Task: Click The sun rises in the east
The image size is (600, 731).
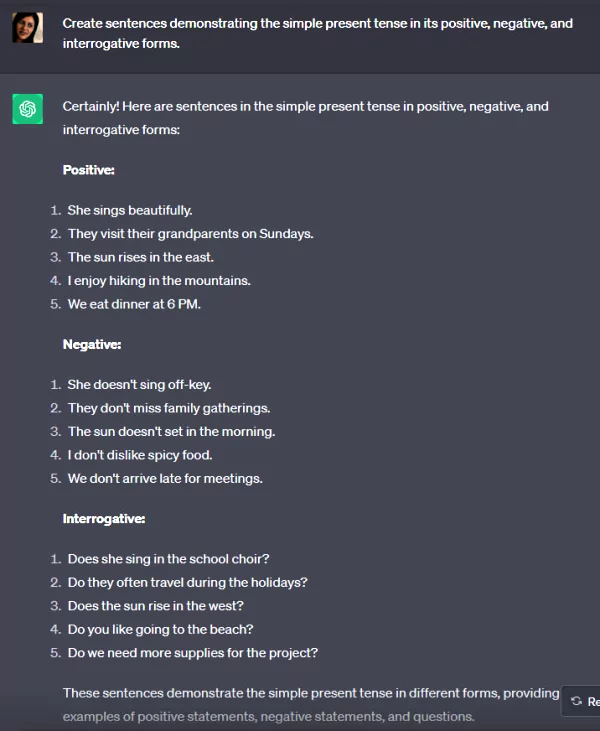Action: point(141,257)
